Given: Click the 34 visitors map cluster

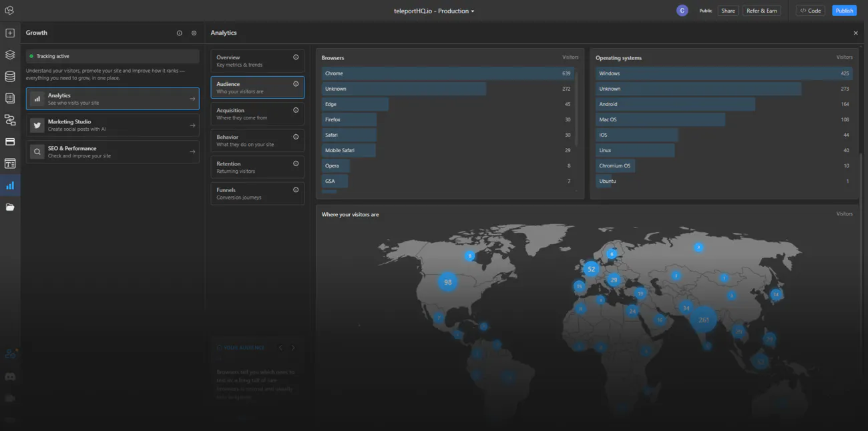Looking at the screenshot, I should 686,308.
